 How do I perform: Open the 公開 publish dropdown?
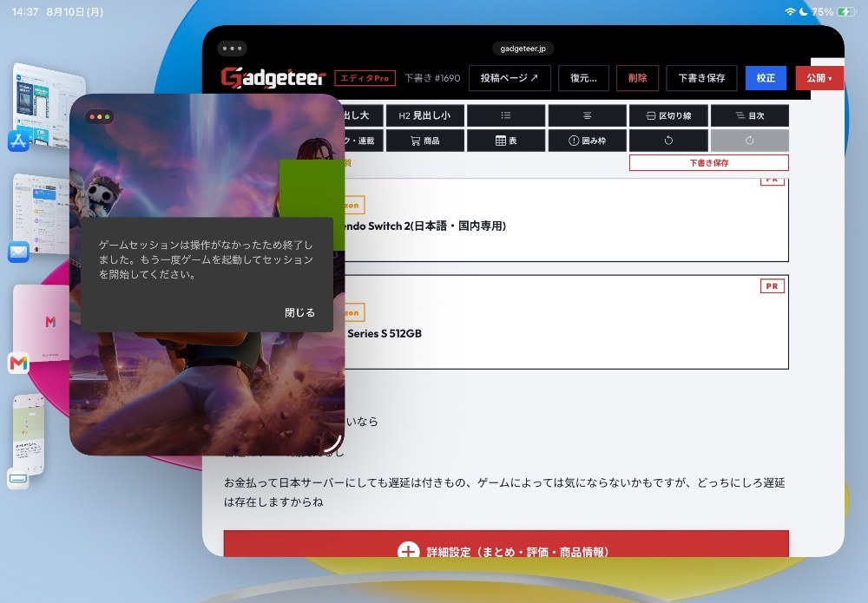coord(819,78)
